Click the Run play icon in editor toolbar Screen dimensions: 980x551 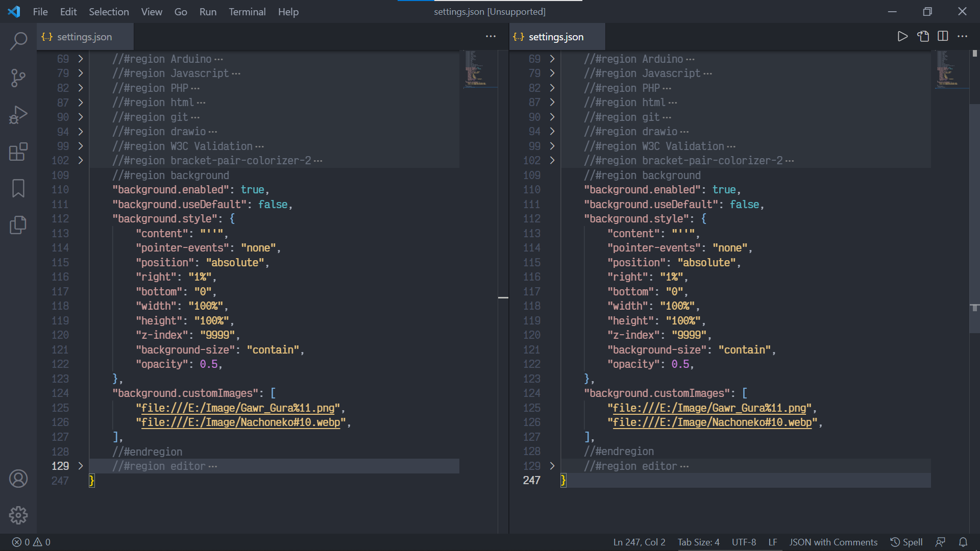pyautogui.click(x=902, y=36)
